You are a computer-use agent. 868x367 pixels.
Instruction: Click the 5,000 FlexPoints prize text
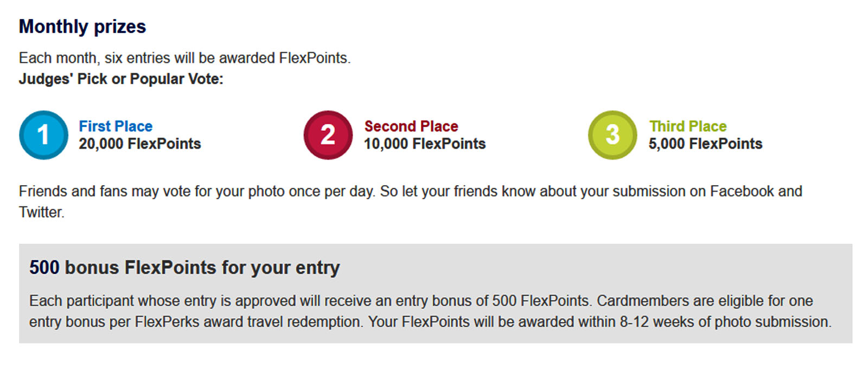tap(705, 144)
